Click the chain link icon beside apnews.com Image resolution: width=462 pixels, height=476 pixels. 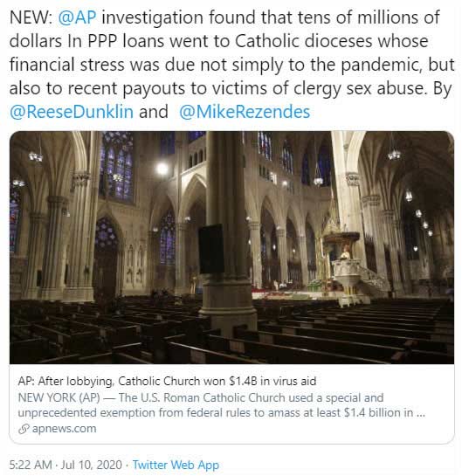pyautogui.click(x=24, y=429)
